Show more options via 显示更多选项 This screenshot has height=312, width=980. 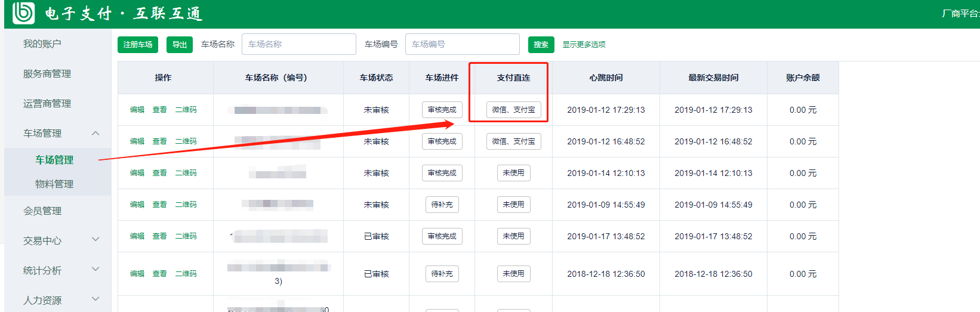(x=584, y=45)
